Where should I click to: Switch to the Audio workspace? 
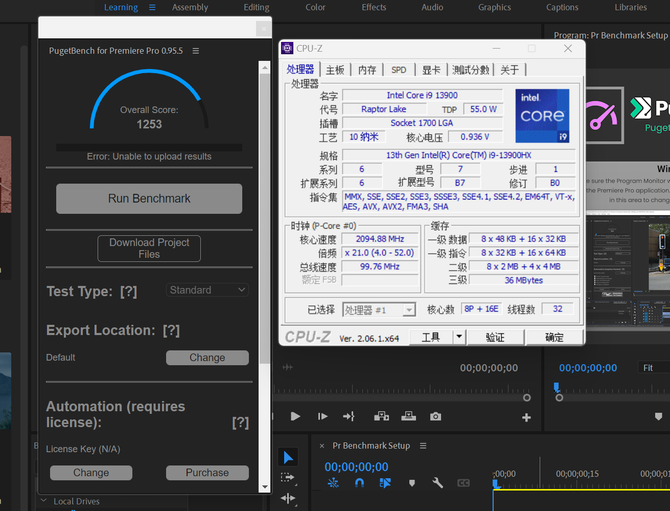pos(432,7)
